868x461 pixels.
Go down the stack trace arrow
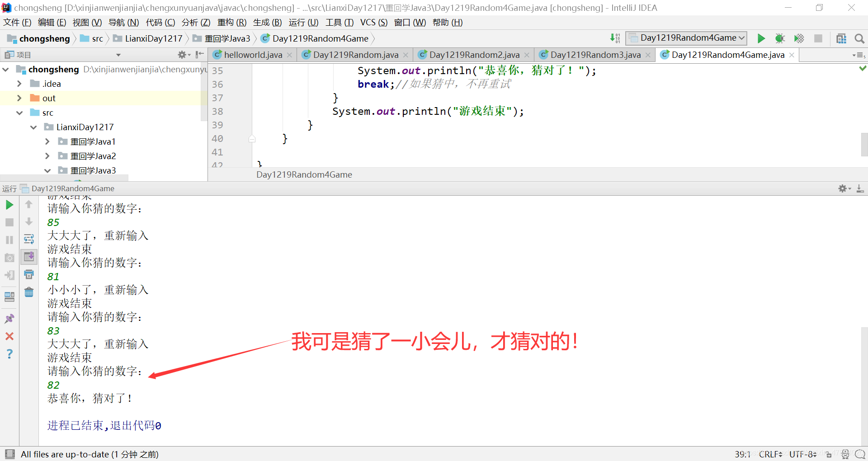tap(28, 221)
